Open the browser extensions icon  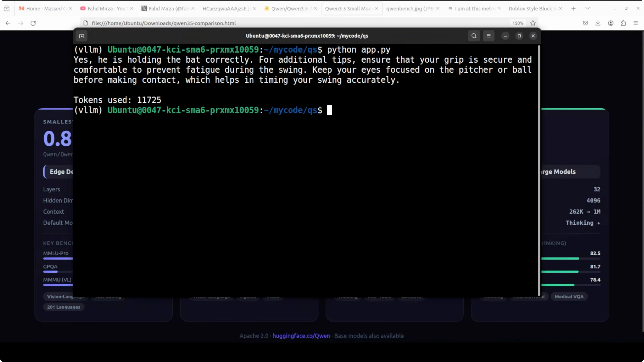623,23
